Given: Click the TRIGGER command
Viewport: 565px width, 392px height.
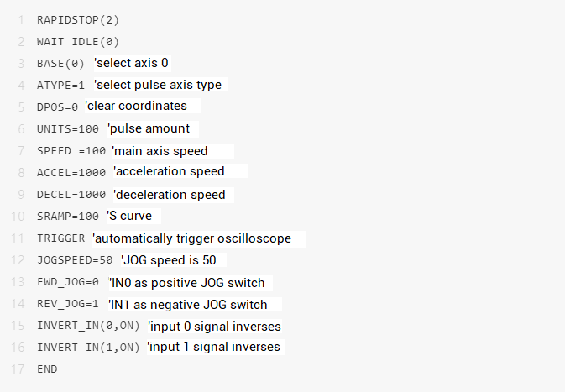Looking at the screenshot, I should pos(60,238).
